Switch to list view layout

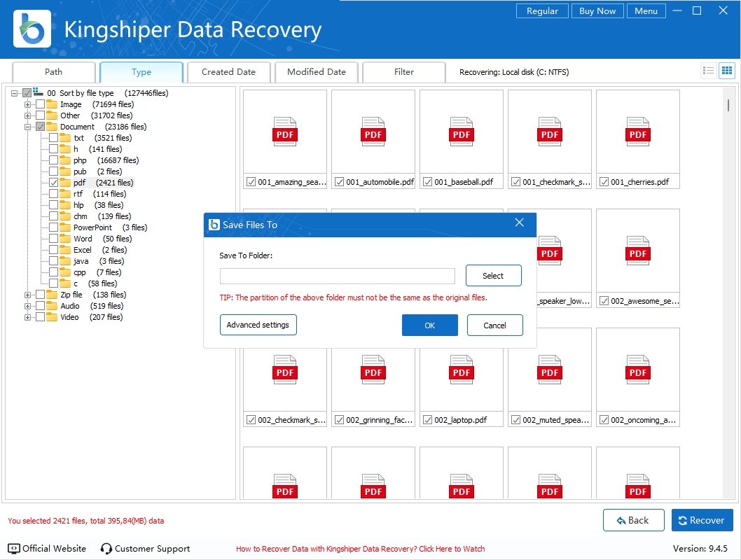(708, 71)
